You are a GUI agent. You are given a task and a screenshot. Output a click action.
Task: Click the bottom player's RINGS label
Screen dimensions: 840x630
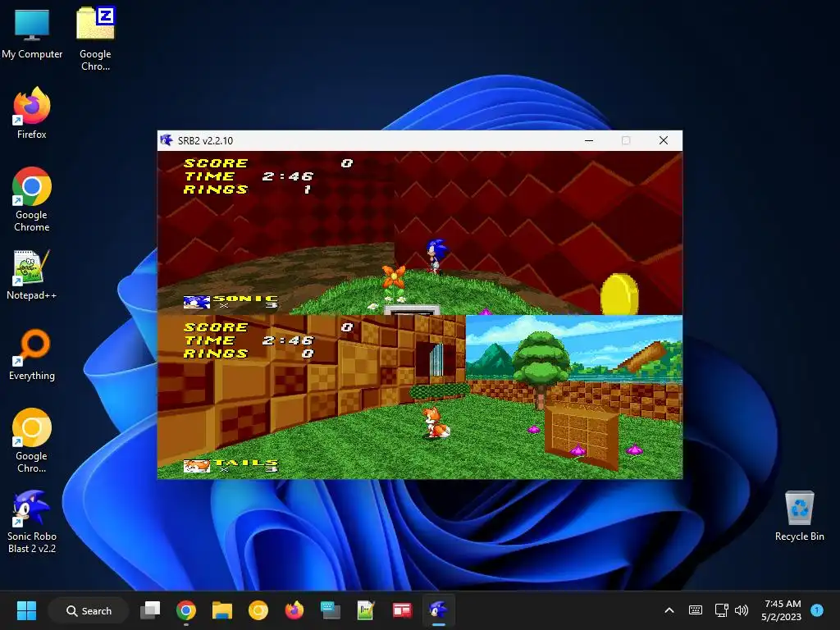coord(216,354)
